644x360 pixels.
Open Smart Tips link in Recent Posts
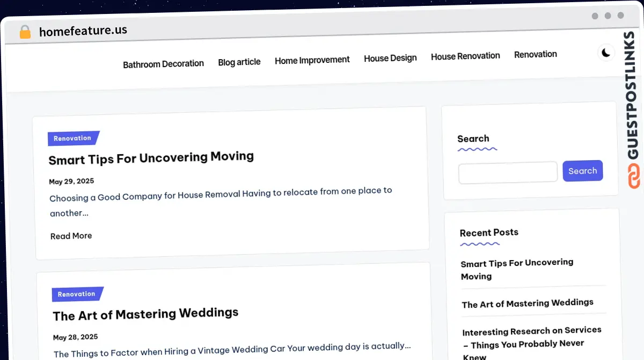(516, 269)
